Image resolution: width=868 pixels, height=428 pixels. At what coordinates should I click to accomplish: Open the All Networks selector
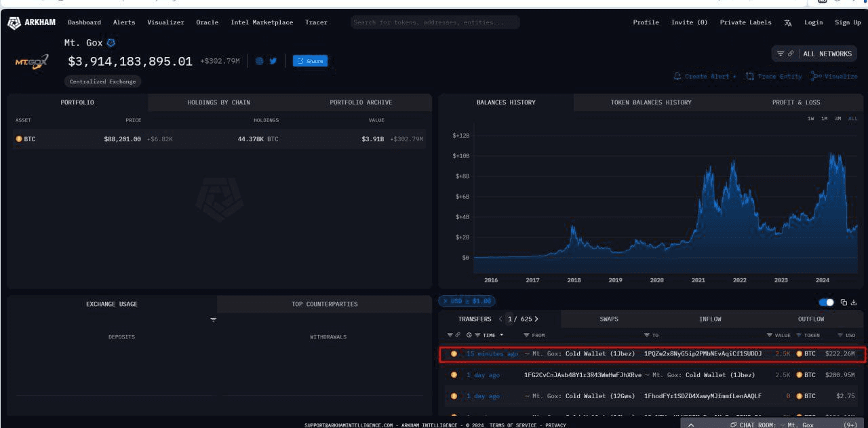click(814, 54)
